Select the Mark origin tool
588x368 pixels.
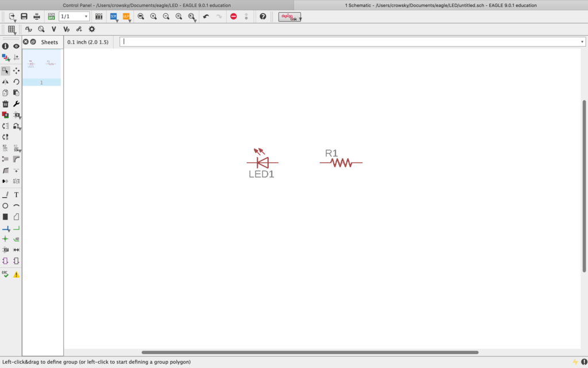16,57
